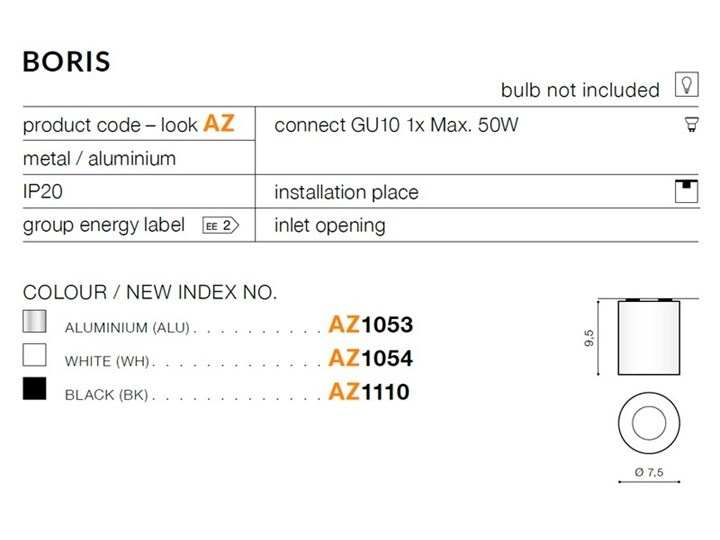Click the inlet opening row

coord(477,225)
